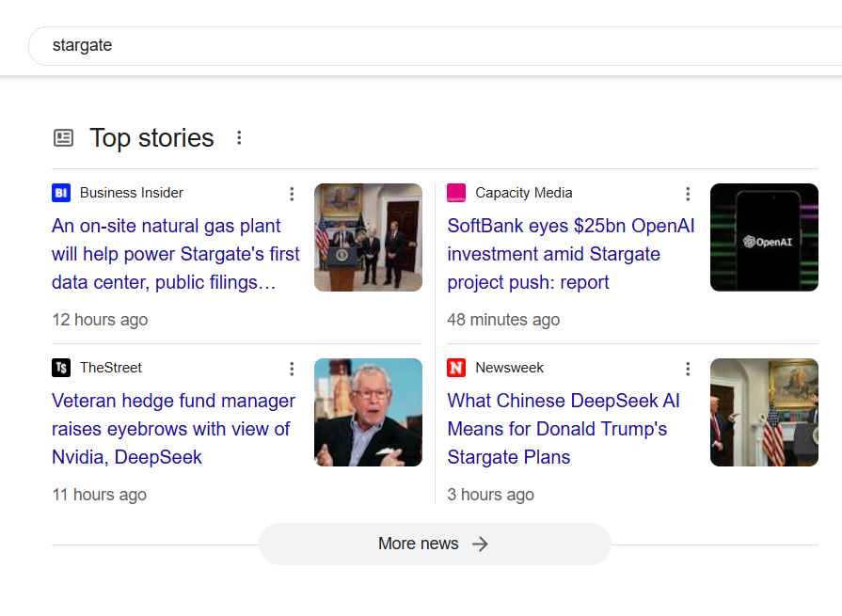Click the Business Insider source name
Screen dimensions: 842x616
point(132,193)
